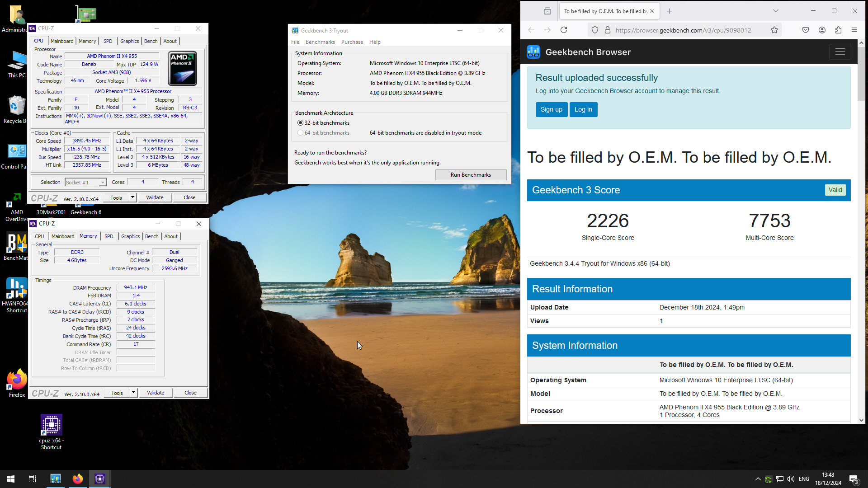Open the volume control in the system tray
This screenshot has height=488, width=868.
pos(791,479)
